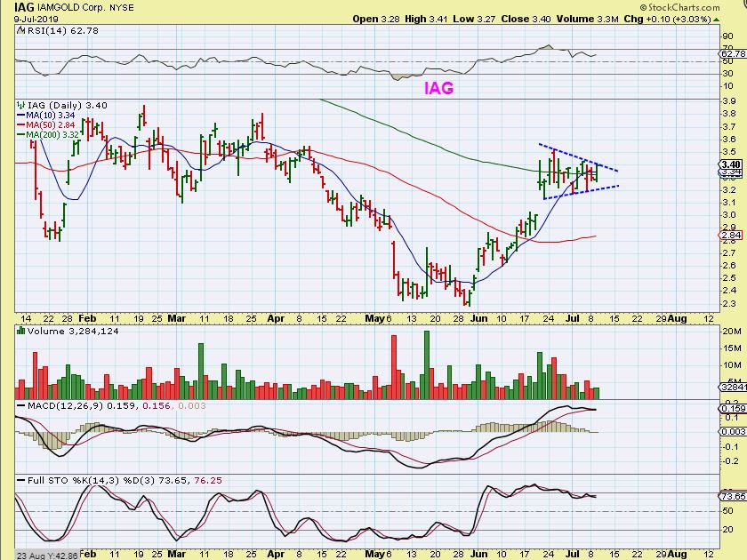The height and width of the screenshot is (560, 747).
Task: Click the tallest green volume bar in May
Action: pyautogui.click(x=427, y=364)
